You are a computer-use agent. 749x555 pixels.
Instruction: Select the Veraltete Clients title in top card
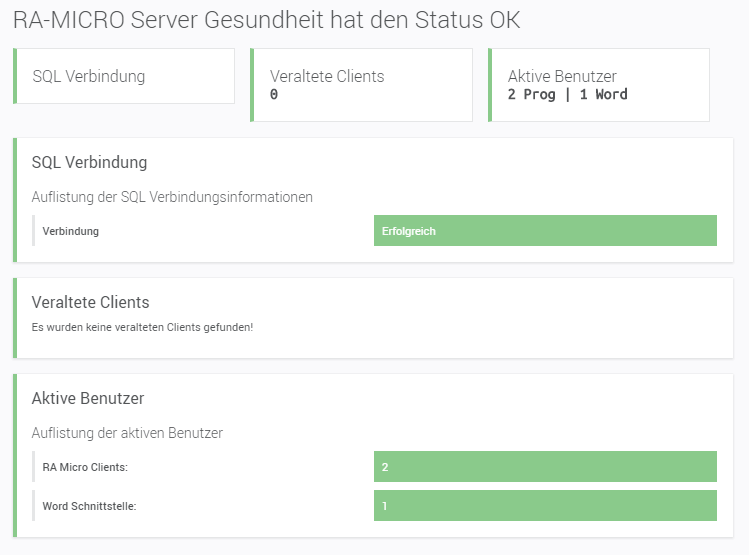pyautogui.click(x=327, y=76)
